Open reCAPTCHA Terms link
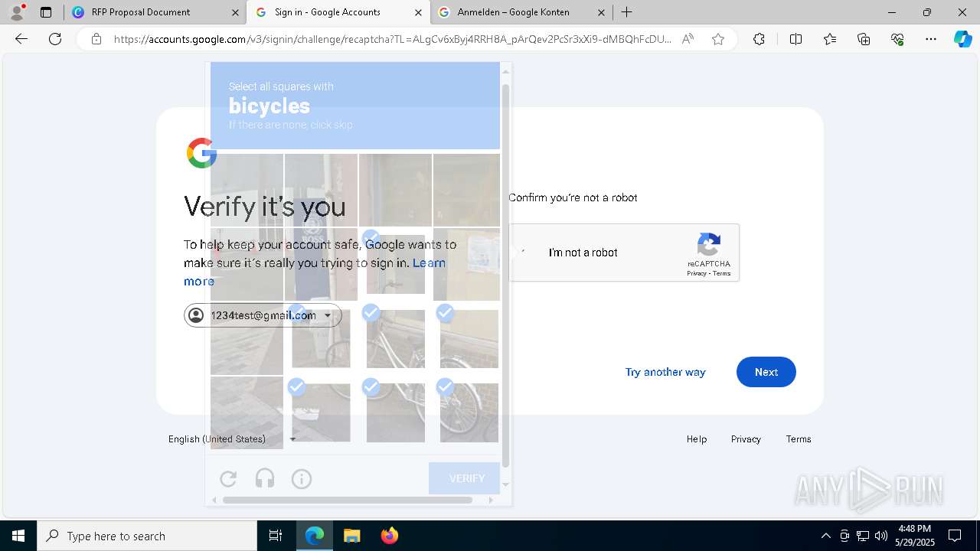980x551 pixels. coord(722,273)
